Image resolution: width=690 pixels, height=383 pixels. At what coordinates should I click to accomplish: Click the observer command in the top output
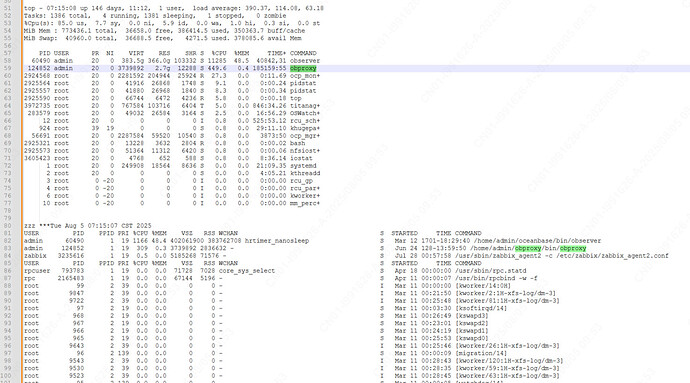click(305, 61)
